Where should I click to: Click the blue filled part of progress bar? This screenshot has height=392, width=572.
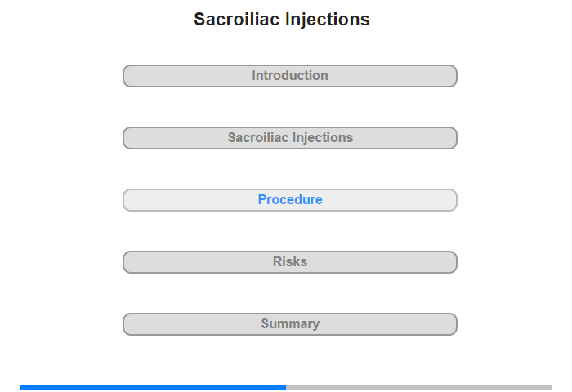pos(154,387)
